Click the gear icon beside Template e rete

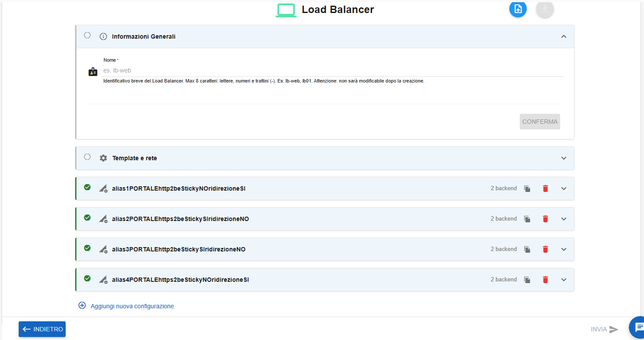tap(103, 158)
